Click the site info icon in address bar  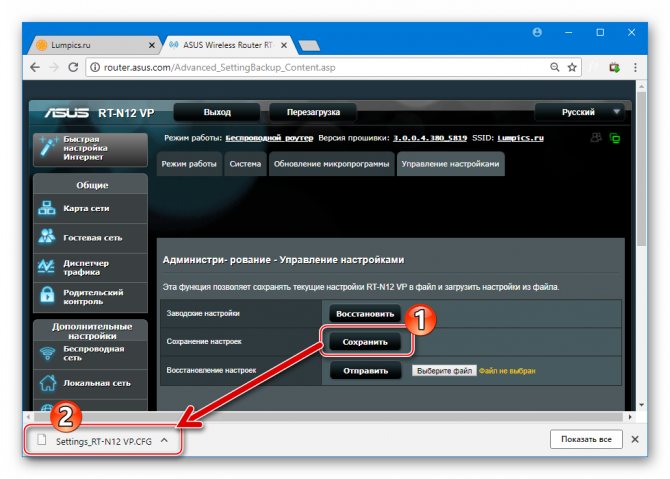(95, 68)
